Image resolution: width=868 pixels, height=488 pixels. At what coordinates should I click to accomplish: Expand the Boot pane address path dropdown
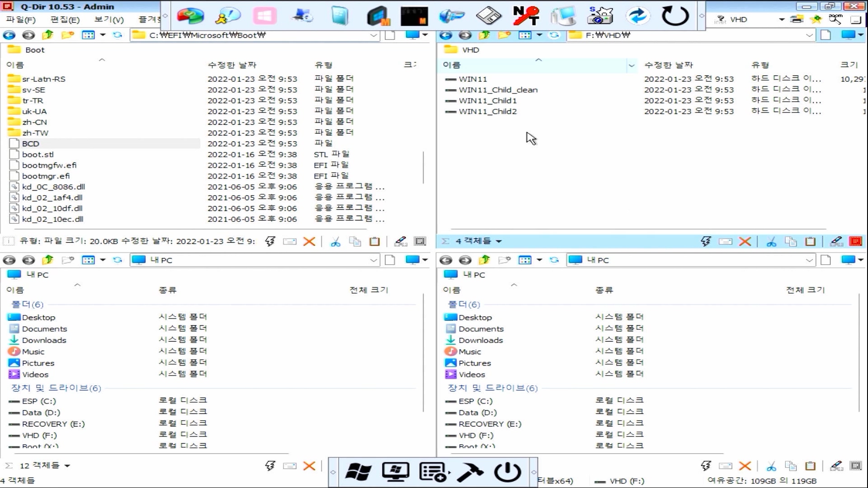373,35
